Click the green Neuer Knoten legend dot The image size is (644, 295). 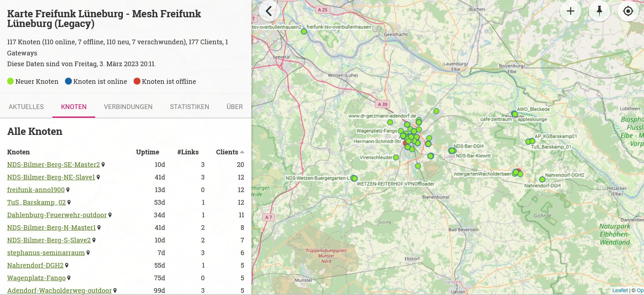(x=10, y=81)
